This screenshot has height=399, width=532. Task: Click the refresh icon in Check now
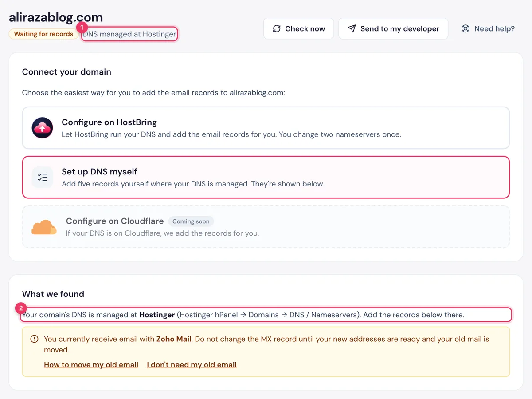(277, 28)
